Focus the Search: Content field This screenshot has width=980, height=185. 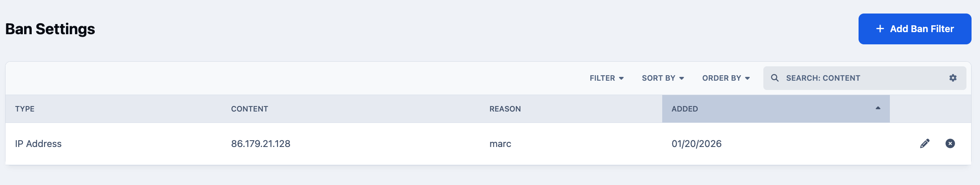point(865,78)
